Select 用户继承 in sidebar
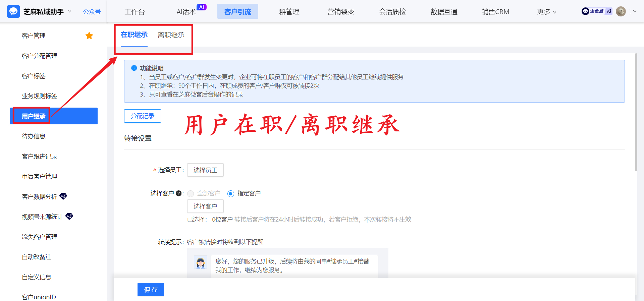The width and height of the screenshot is (644, 301). tap(54, 116)
